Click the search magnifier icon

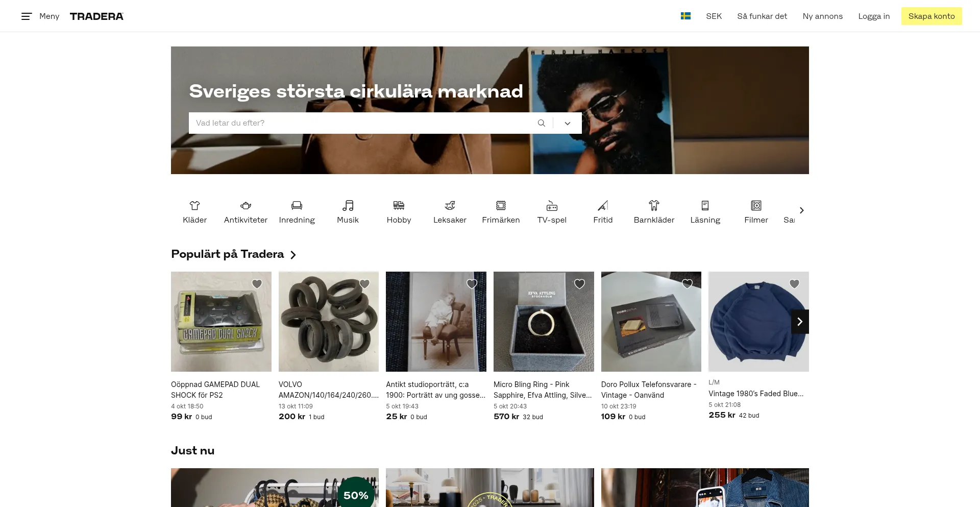click(542, 123)
